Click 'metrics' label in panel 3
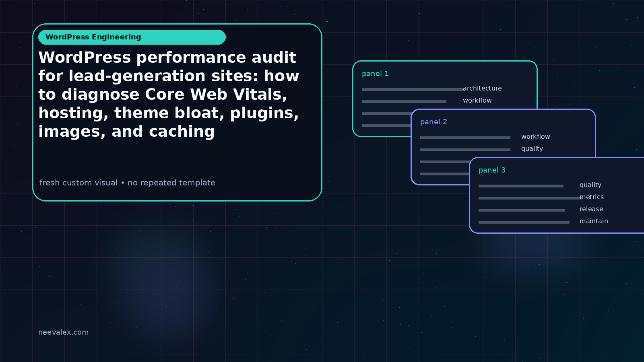This screenshot has height=362, width=644. (x=592, y=197)
